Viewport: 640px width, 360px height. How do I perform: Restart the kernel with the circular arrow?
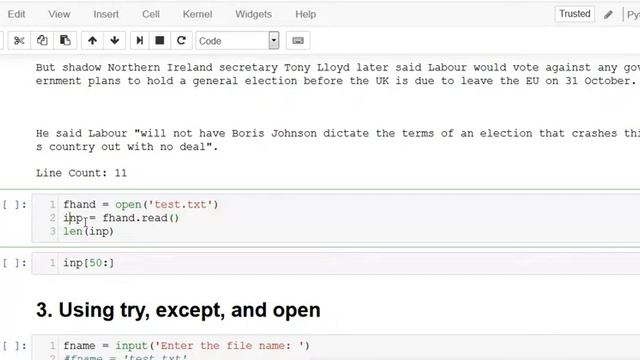pos(181,40)
